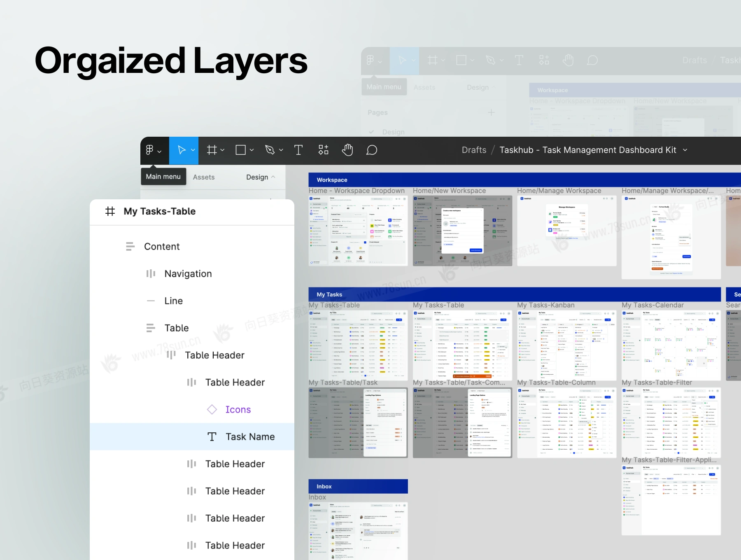The height and width of the screenshot is (560, 741).
Task: Select the blue Inbox section header
Action: [358, 486]
